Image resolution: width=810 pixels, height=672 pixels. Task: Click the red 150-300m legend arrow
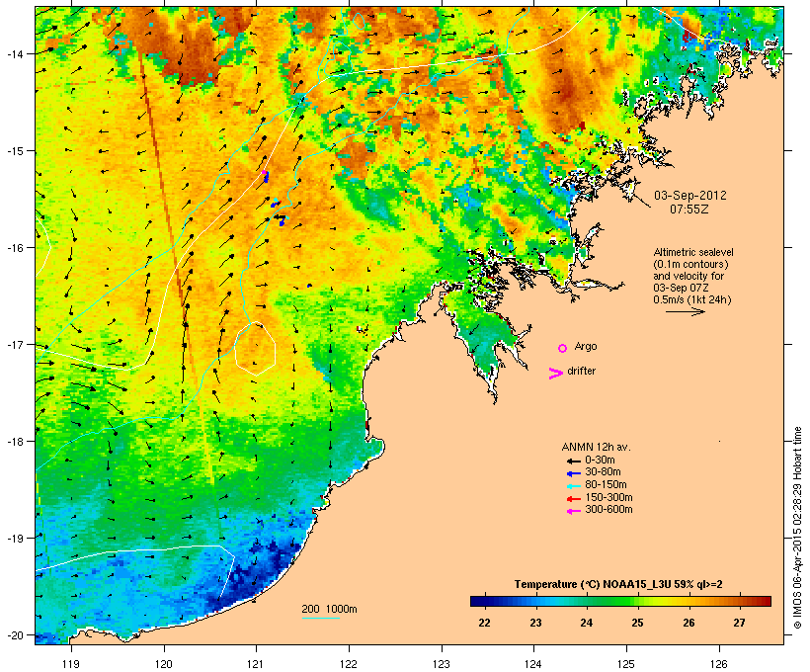[574, 499]
